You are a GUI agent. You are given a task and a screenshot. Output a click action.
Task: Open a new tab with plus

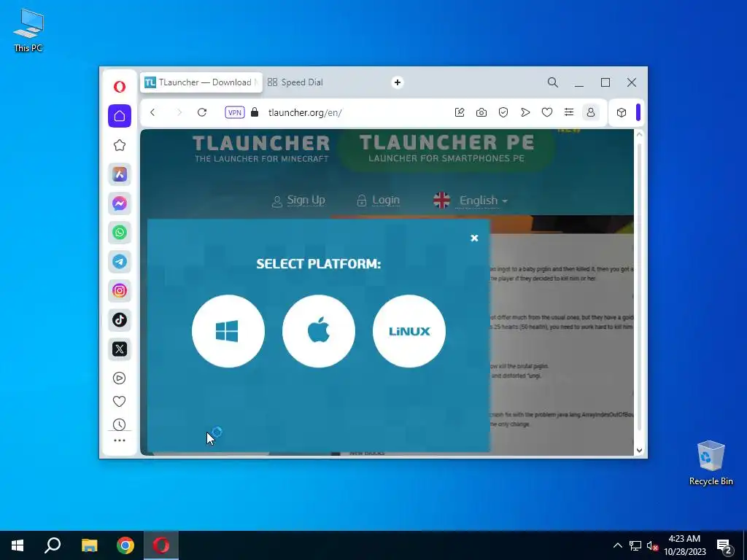[398, 82]
